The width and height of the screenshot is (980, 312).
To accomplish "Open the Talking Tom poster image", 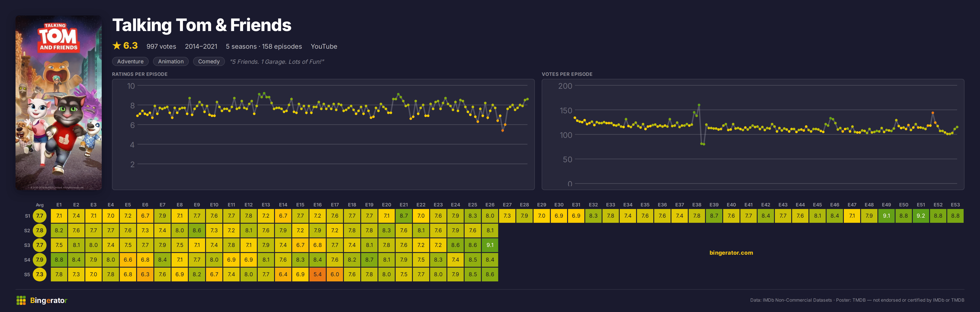I will (59, 102).
